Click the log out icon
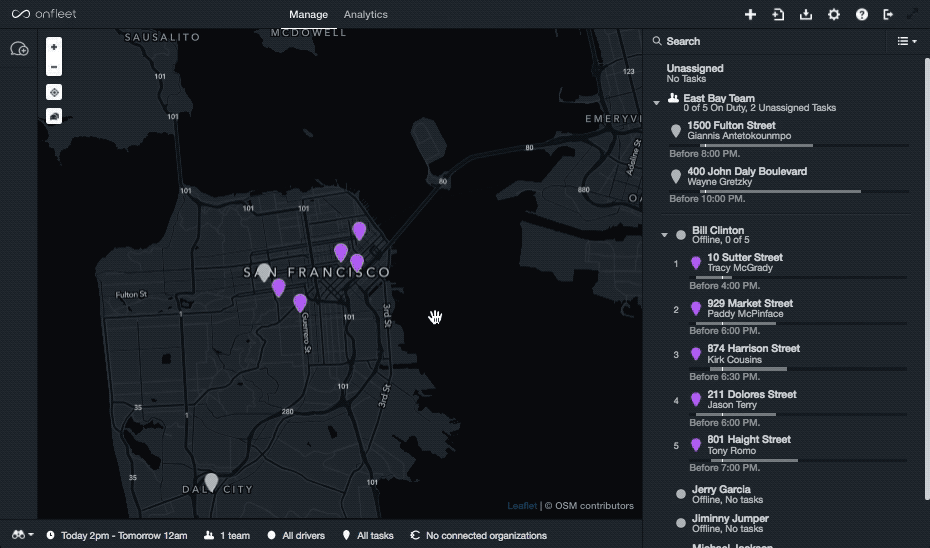Viewport: 930px width, 548px height. (x=888, y=14)
